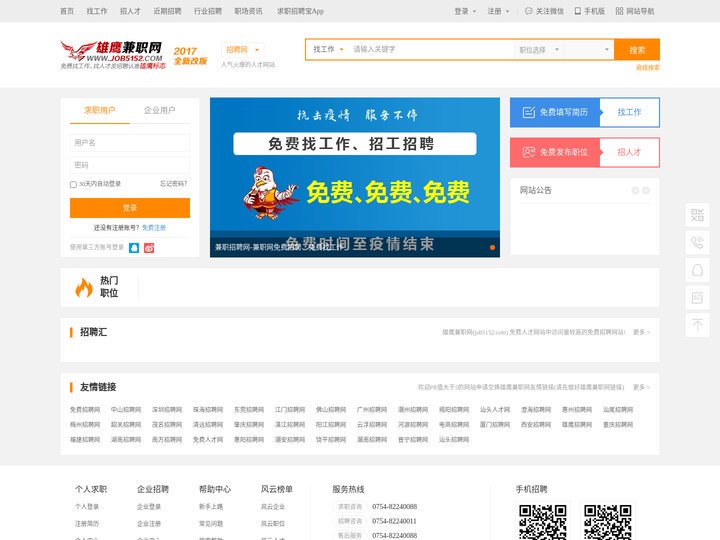The height and width of the screenshot is (540, 720).
Task: Click the orange 搜索 button
Action: (637, 50)
